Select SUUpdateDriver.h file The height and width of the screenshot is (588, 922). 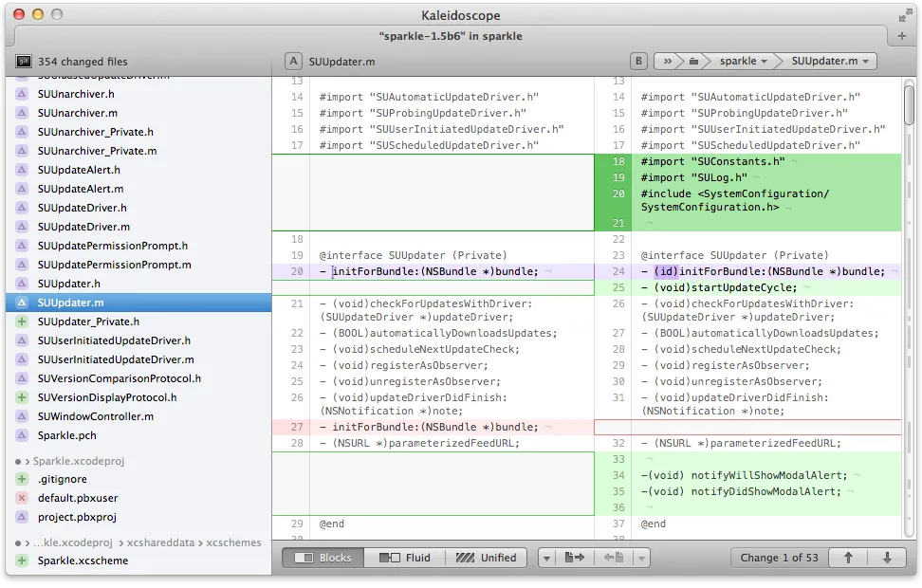138,208
